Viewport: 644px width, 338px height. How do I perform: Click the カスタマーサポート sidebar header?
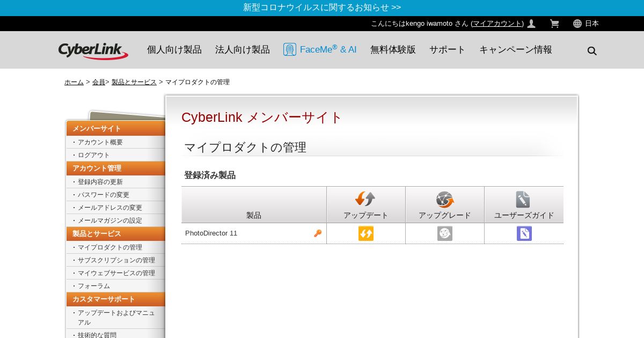pos(116,299)
